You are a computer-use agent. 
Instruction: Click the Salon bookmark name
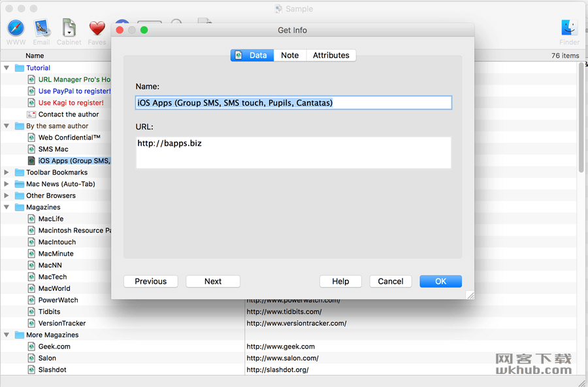tap(47, 358)
